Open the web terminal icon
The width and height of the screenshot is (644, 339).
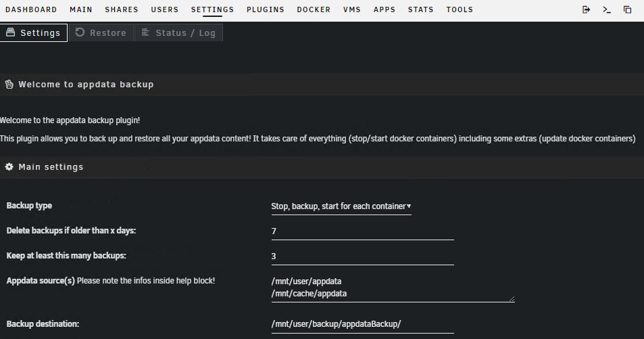pos(607,10)
